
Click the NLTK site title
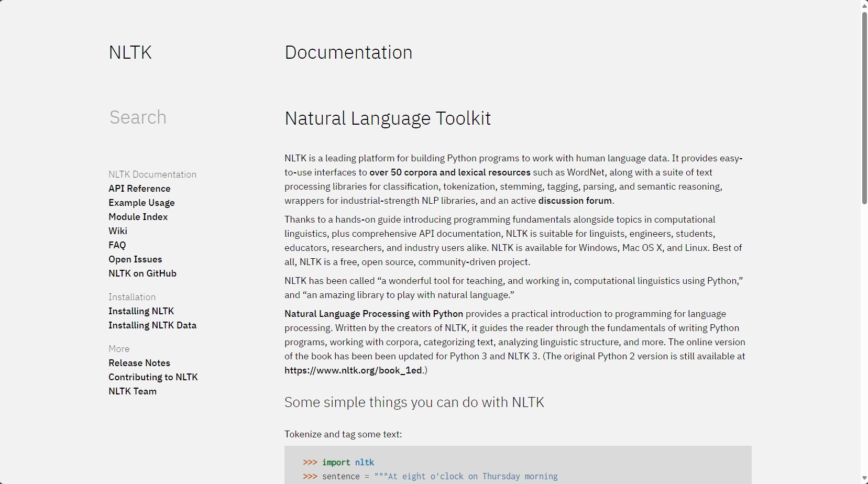click(130, 52)
